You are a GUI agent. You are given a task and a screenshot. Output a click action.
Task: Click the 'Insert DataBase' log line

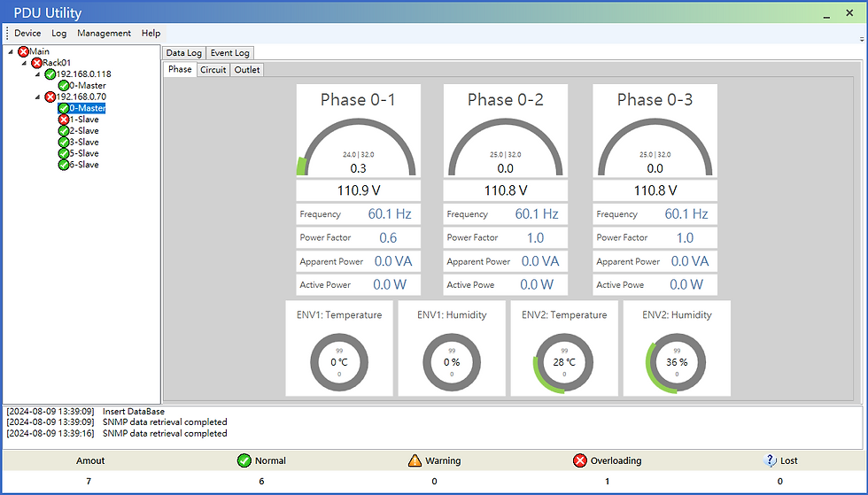134,412
